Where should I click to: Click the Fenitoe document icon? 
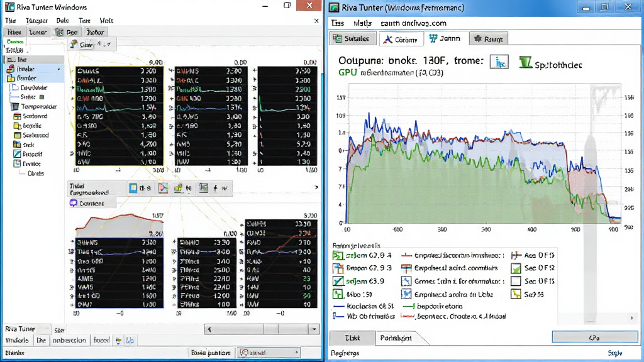click(17, 164)
